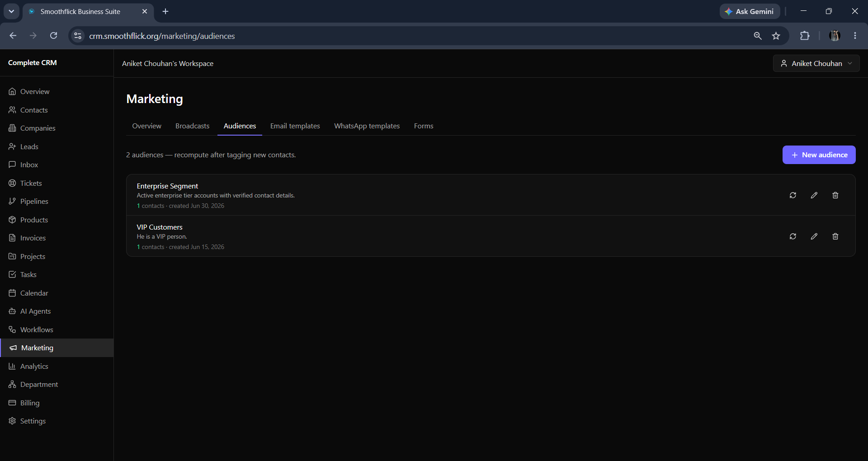Image resolution: width=868 pixels, height=461 pixels.
Task: Open the browser tab search dropdown
Action: click(x=11, y=11)
